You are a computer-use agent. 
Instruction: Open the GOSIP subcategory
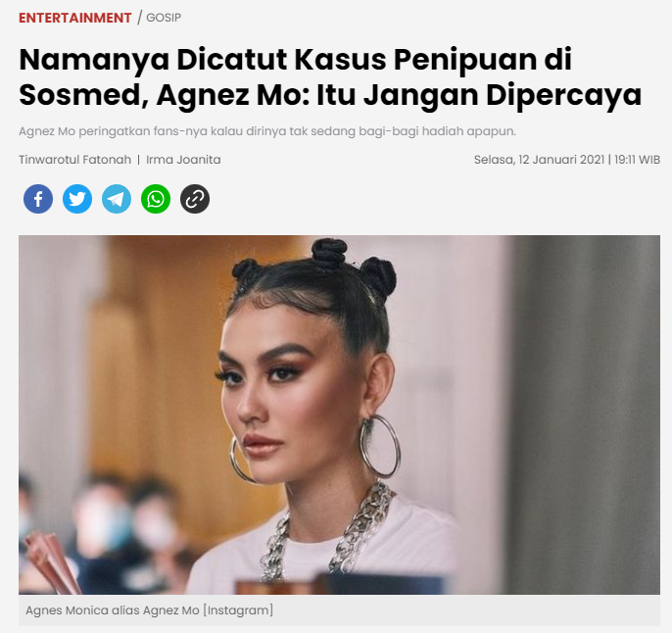pos(164,18)
